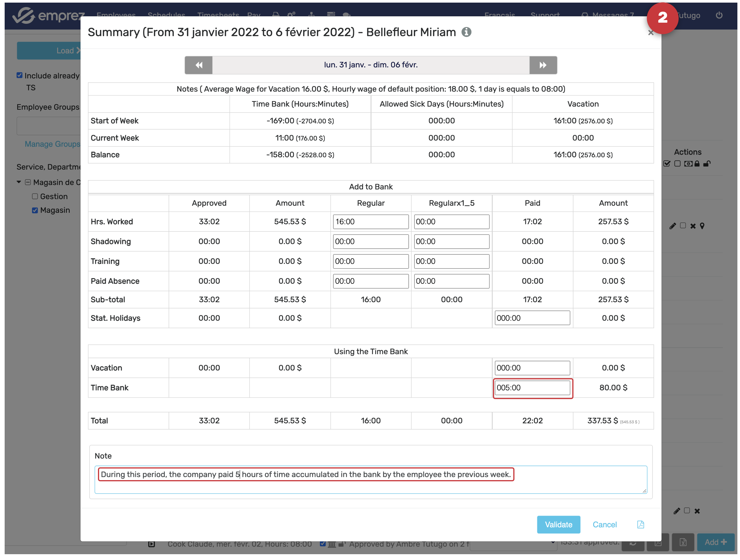Viewport: 740px width, 560px height.
Task: Click the info icon beside Bellefleur Miriam
Action: (x=466, y=32)
